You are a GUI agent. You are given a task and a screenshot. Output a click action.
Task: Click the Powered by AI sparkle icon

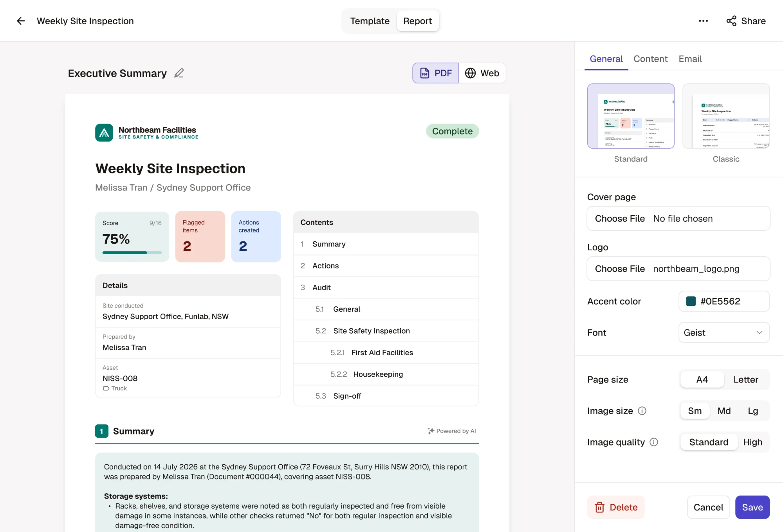pyautogui.click(x=431, y=431)
